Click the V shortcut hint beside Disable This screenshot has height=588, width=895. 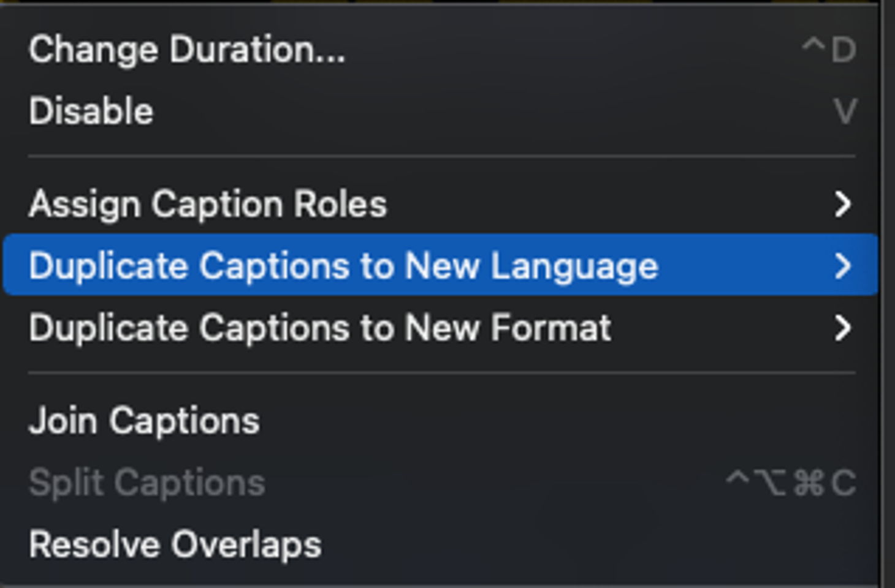pyautogui.click(x=845, y=111)
